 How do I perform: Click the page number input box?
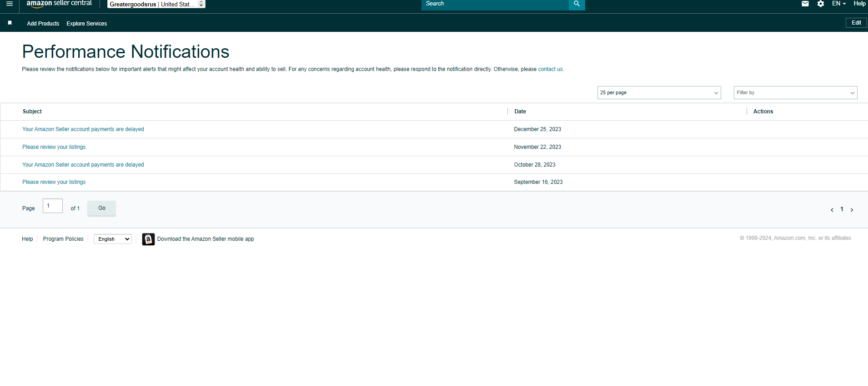53,206
